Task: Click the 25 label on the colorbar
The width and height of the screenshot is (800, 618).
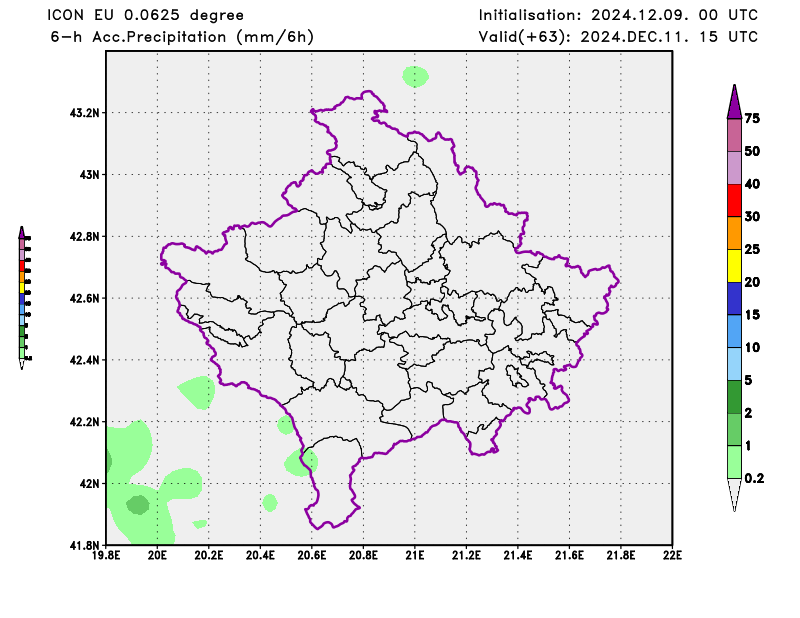Action: [752, 249]
